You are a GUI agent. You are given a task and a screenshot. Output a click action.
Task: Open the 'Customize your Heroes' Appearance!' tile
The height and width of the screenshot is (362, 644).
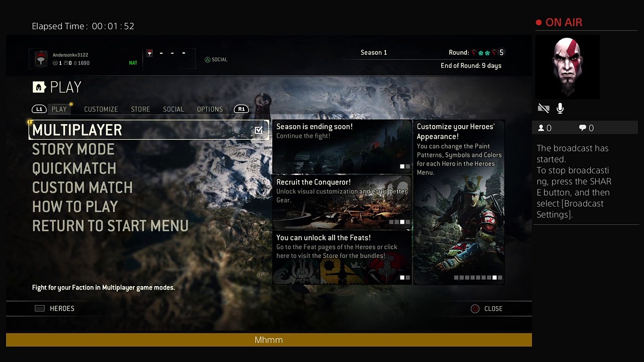coord(459,202)
